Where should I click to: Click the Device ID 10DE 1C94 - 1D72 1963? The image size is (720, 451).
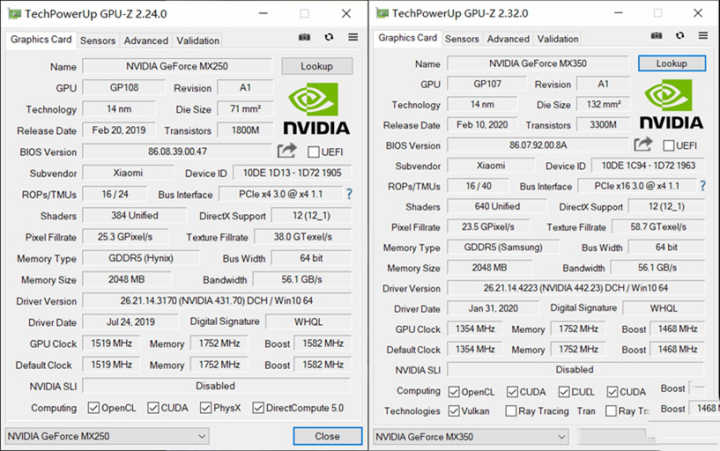point(648,165)
